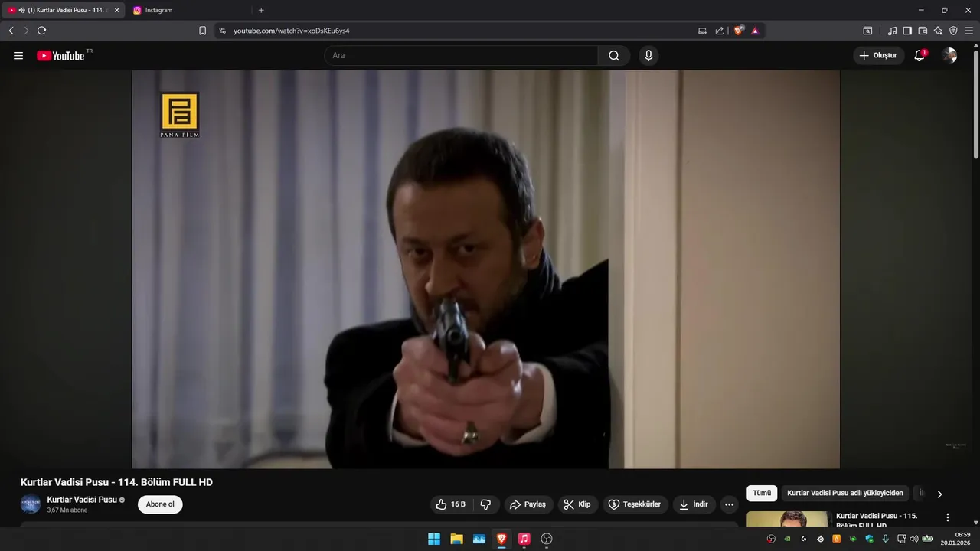Open the Oluştur create button
Screen dimensions: 980x551
pyautogui.click(x=878, y=56)
